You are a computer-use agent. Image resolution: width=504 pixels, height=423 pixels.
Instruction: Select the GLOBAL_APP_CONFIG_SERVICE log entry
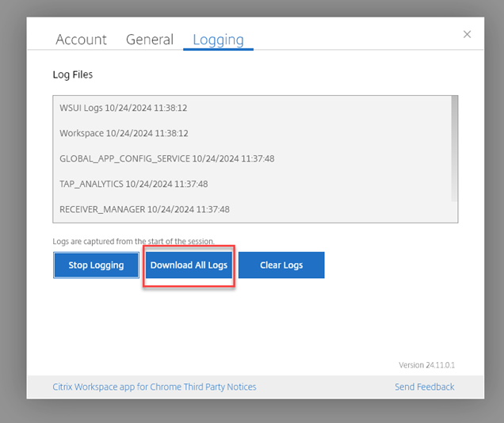point(166,158)
